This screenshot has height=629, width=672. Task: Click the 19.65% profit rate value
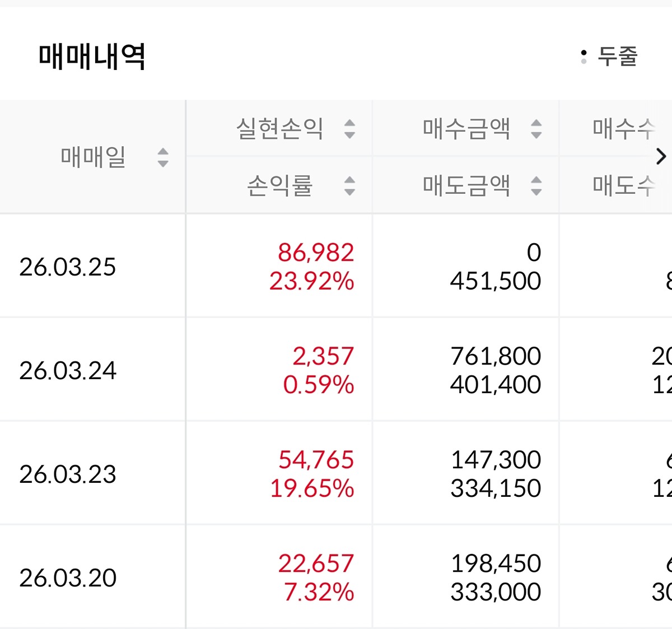tap(312, 488)
